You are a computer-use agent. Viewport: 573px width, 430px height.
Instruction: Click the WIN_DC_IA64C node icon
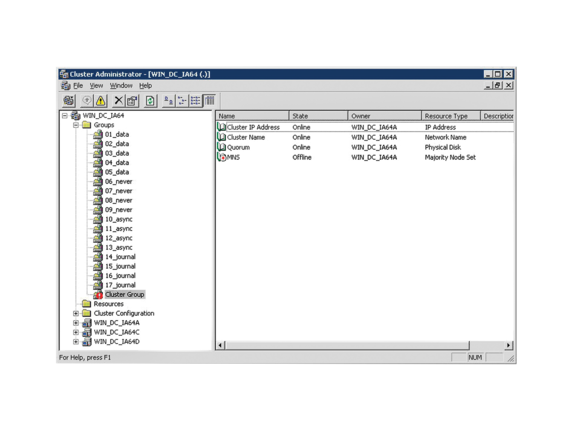87,332
